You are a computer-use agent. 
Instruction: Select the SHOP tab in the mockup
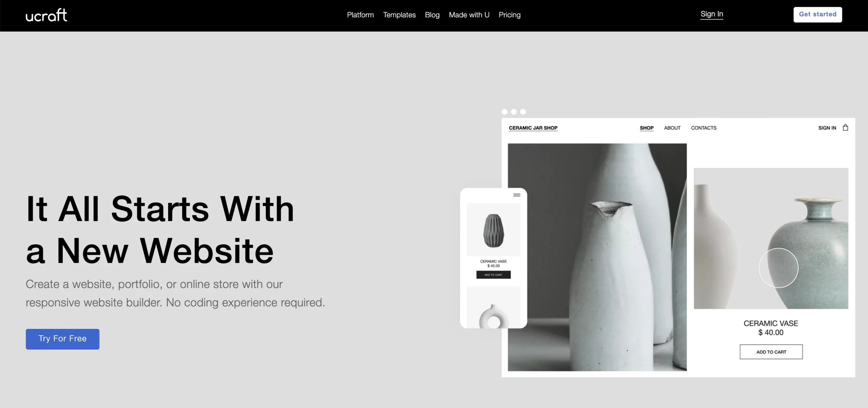[647, 128]
